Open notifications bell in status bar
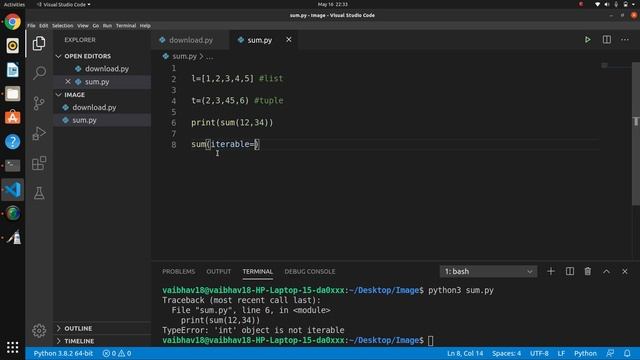 627,353
